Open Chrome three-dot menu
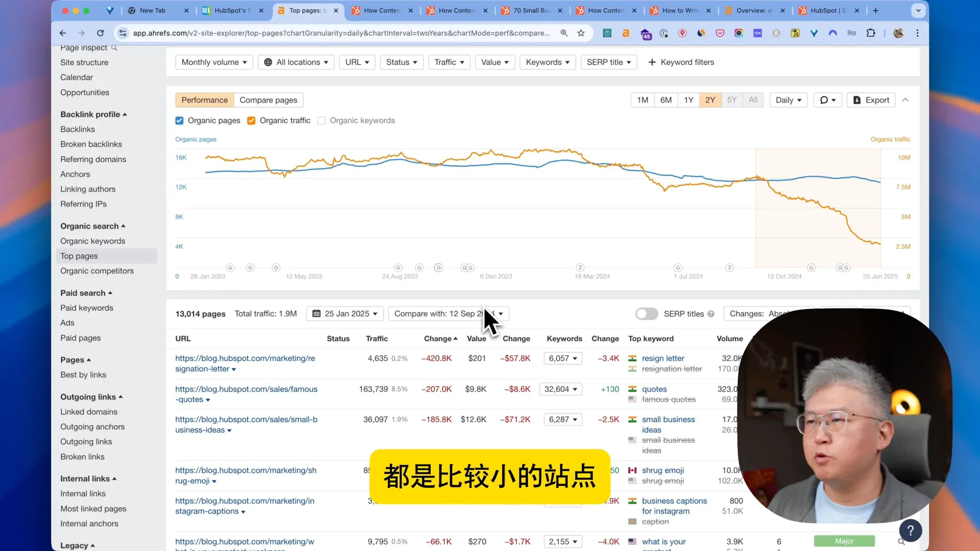The image size is (980, 551). pos(917,33)
